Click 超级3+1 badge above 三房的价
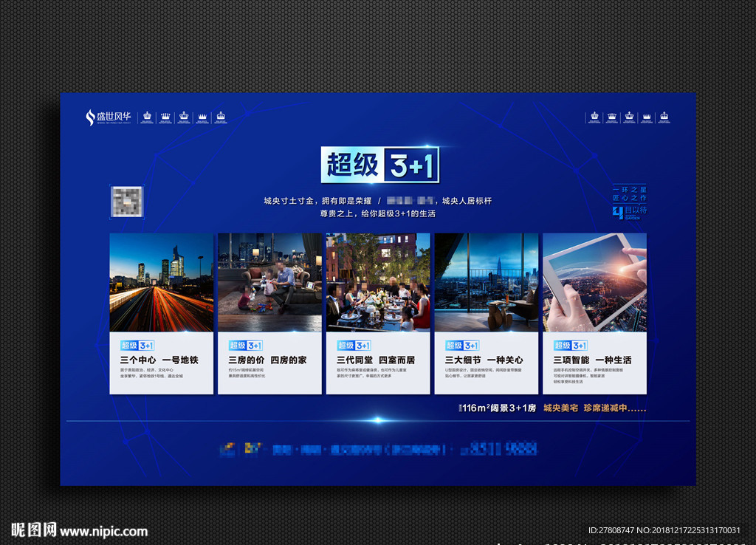Screen dimensions: 756x545 [x=246, y=346]
